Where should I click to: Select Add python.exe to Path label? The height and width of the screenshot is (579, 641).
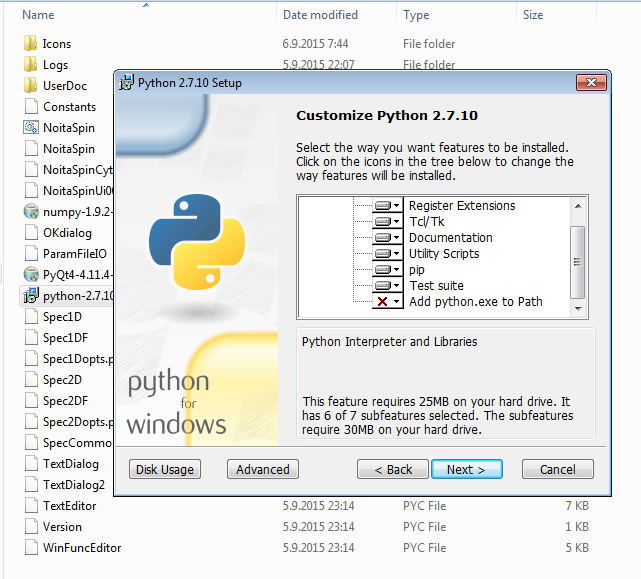(x=476, y=301)
